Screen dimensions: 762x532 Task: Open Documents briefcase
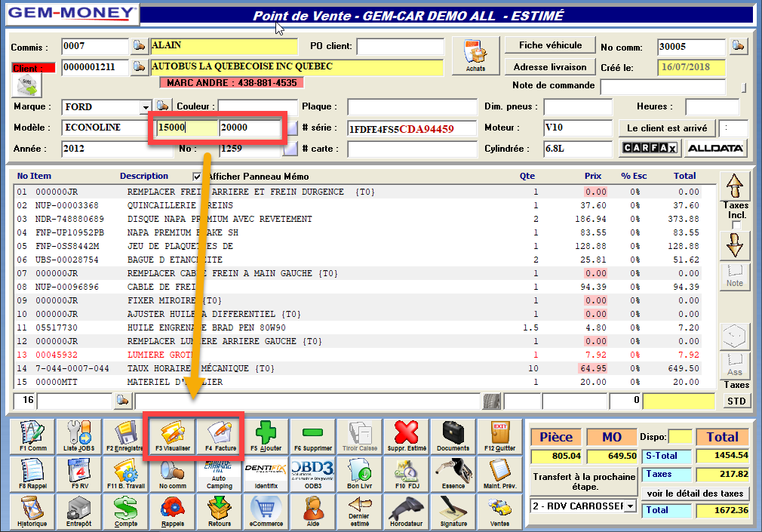453,435
